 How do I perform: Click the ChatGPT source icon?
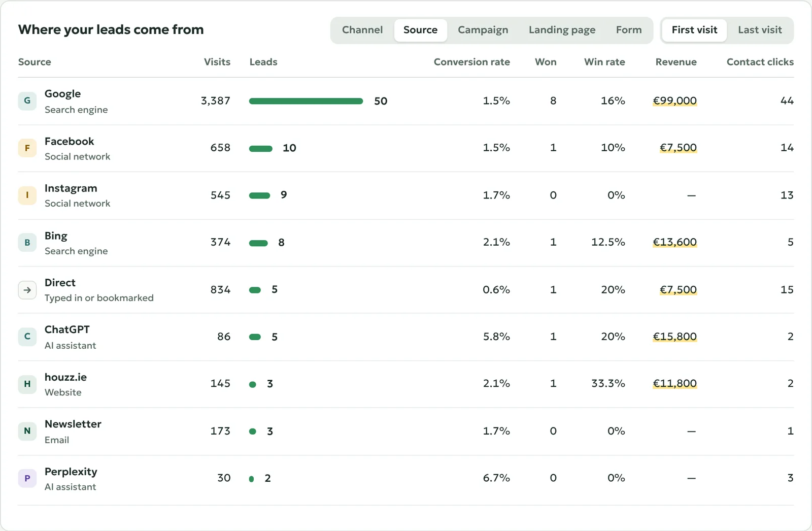[x=27, y=337]
